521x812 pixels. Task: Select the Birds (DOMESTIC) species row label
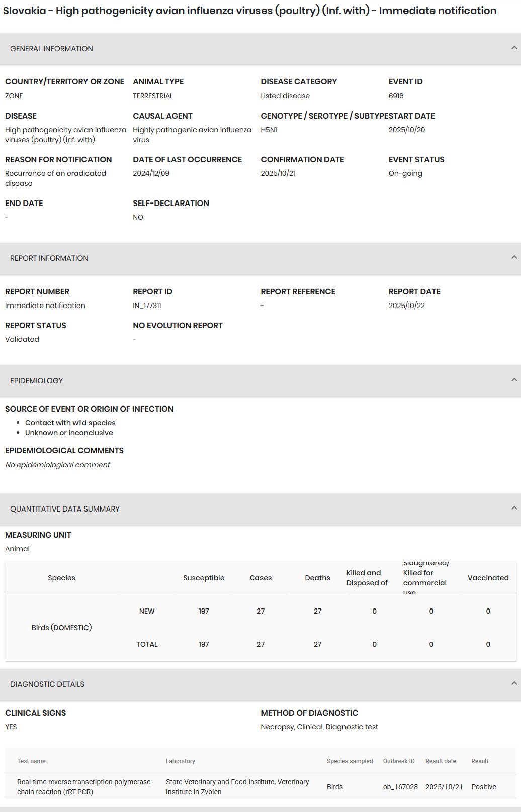[61, 628]
